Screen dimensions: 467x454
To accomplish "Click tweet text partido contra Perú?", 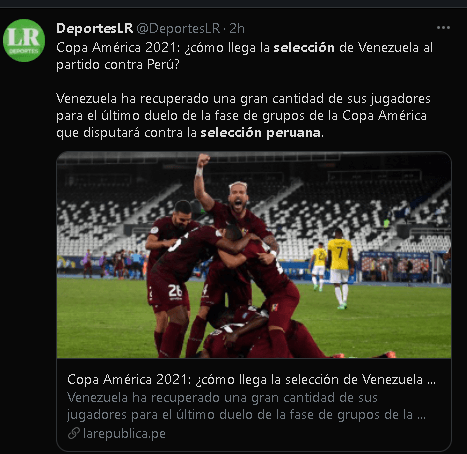I will [x=118, y=64].
